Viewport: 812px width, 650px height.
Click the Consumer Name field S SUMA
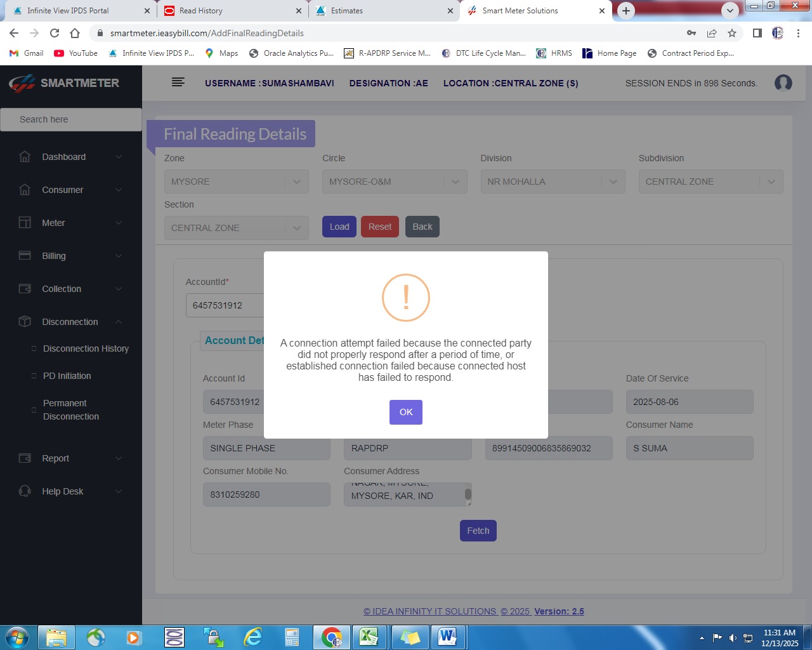click(690, 448)
